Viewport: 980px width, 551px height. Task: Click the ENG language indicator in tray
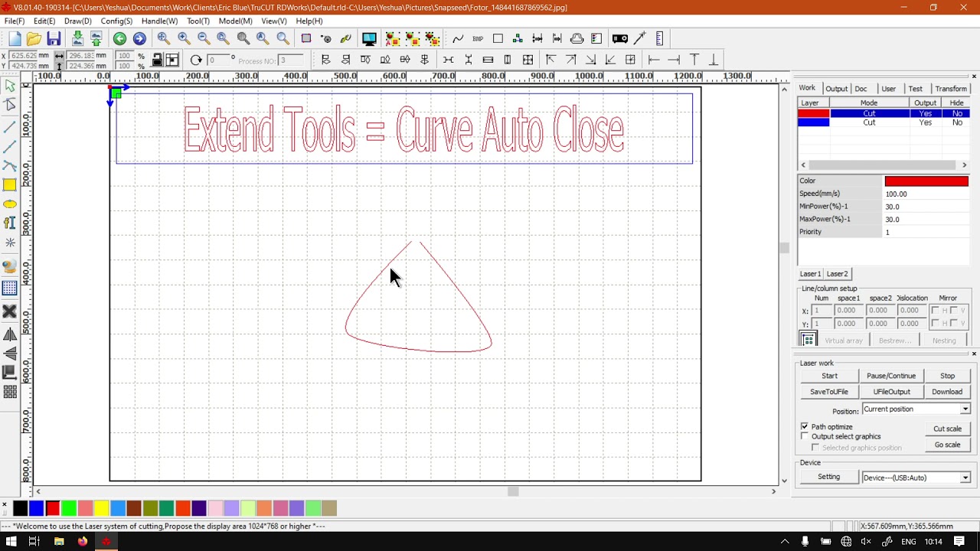click(908, 542)
